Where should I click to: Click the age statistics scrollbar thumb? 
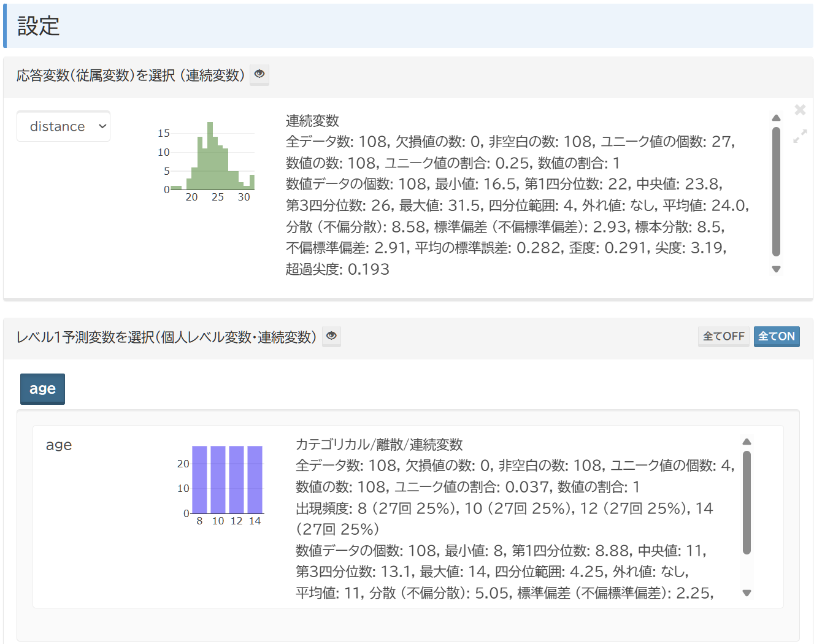click(x=747, y=503)
